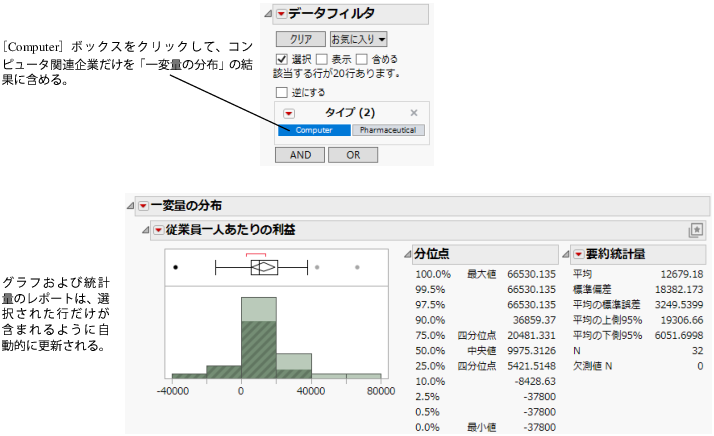Collapse the 一変量の分布 outline triangle
The height and width of the screenshot is (436, 714).
click(x=131, y=206)
